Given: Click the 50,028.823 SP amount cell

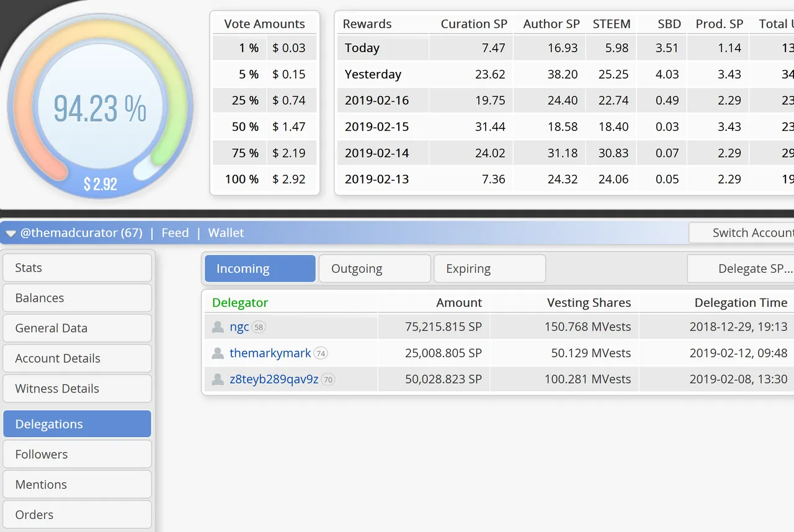Looking at the screenshot, I should [x=444, y=379].
